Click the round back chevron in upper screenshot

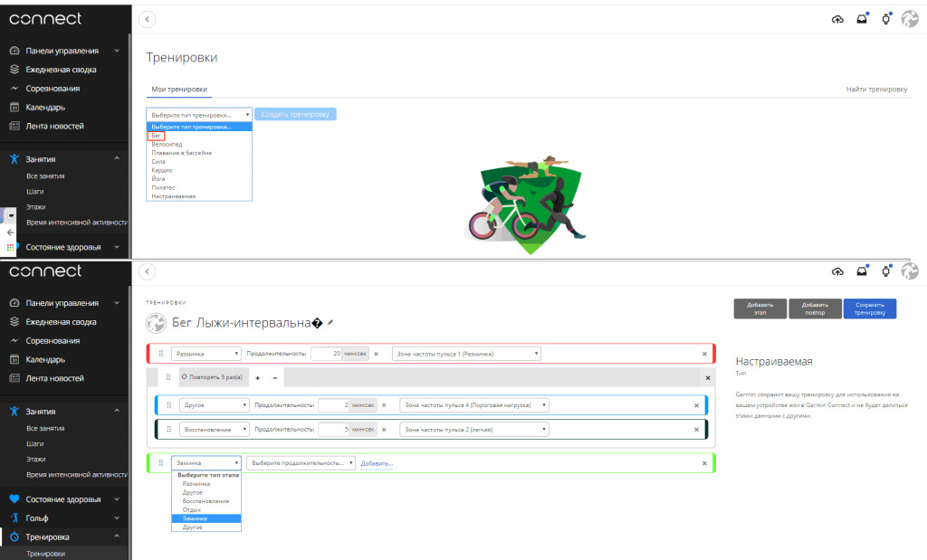[x=148, y=19]
